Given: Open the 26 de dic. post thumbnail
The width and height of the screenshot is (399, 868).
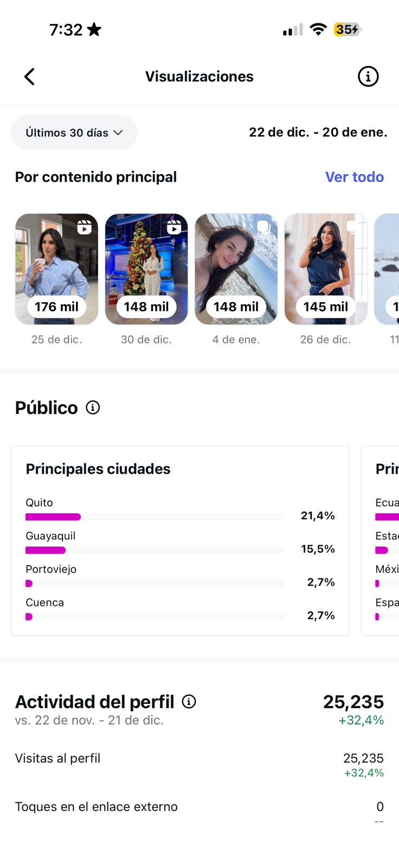Looking at the screenshot, I should (x=326, y=269).
